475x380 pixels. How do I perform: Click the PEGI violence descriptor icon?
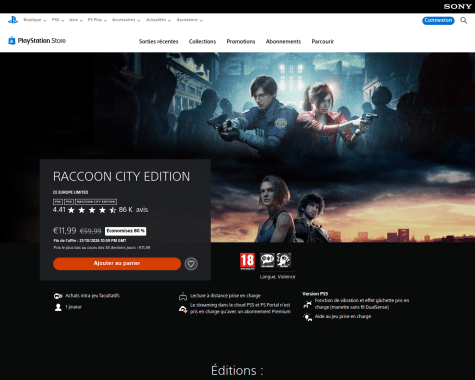click(x=284, y=260)
